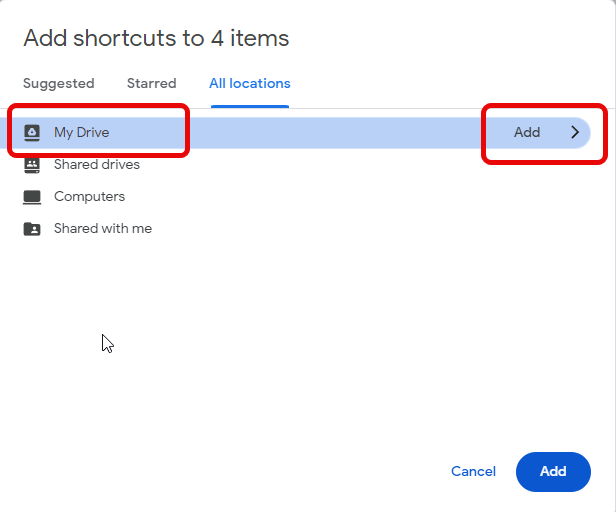Open the Starred tab

click(x=151, y=84)
